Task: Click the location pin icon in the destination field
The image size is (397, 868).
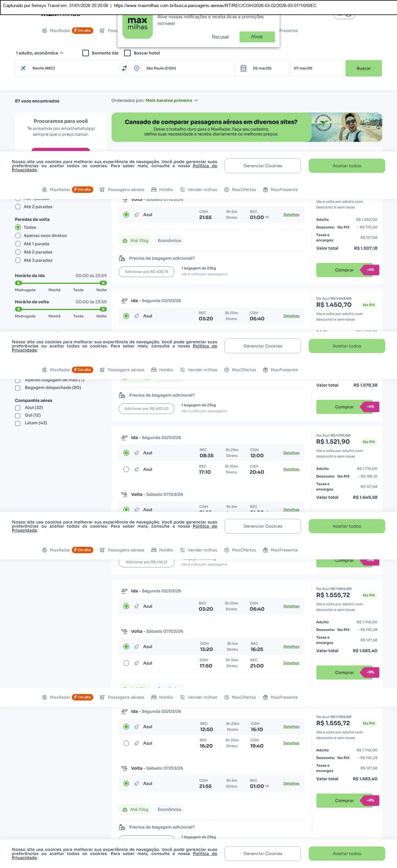Action: tap(137, 68)
